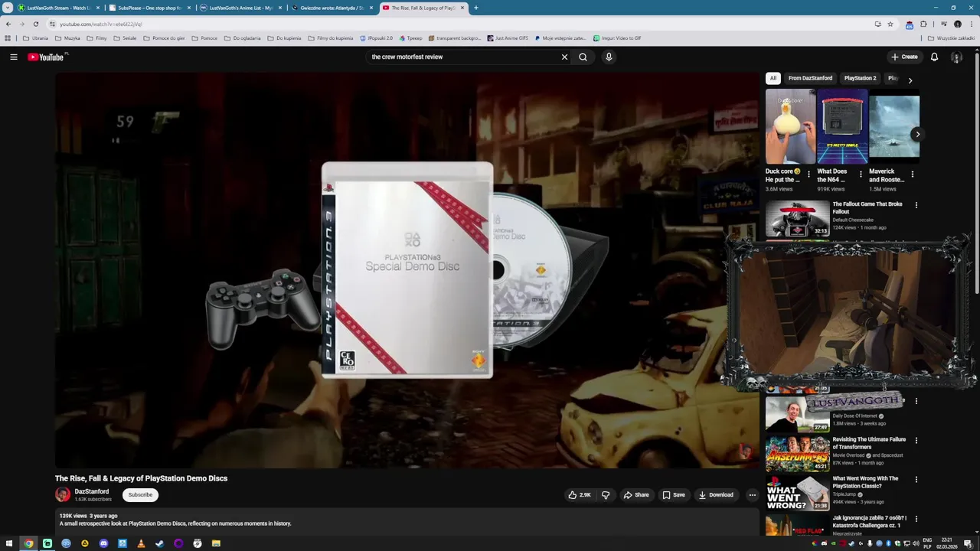Open the Chrome extensions puzzle icon
980x551 pixels.
pos(923,24)
